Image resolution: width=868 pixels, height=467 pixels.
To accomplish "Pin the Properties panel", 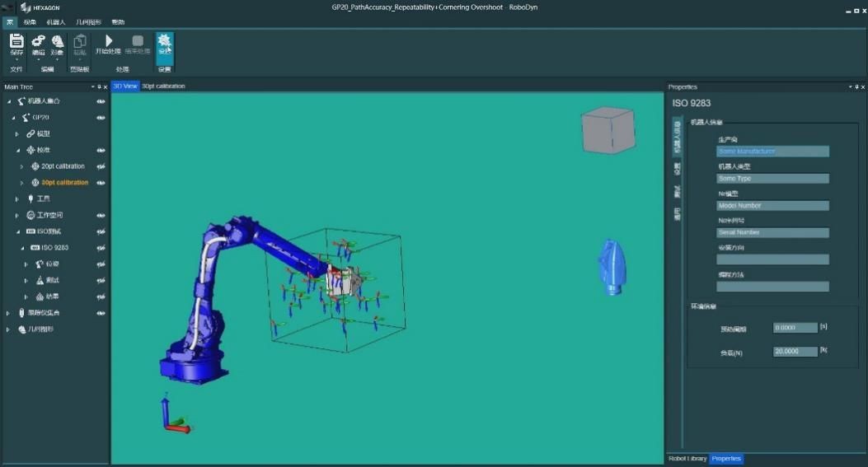I will (856, 86).
